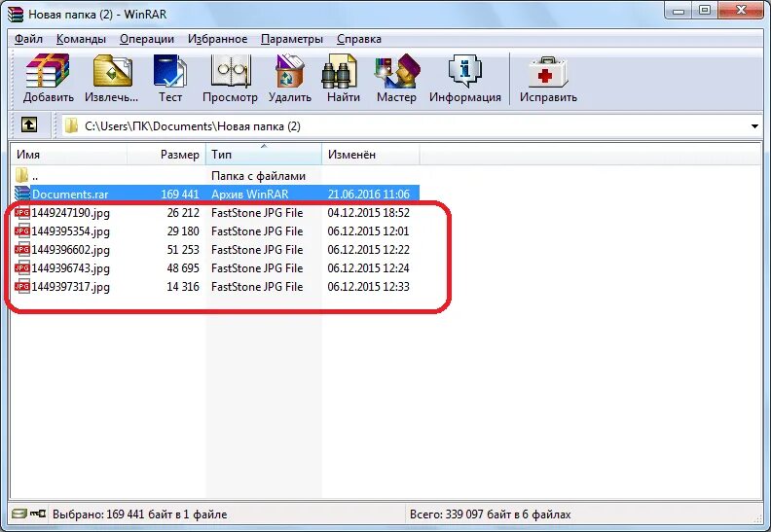Sort by the Тип column header
Image resolution: width=771 pixels, height=532 pixels.
[264, 155]
